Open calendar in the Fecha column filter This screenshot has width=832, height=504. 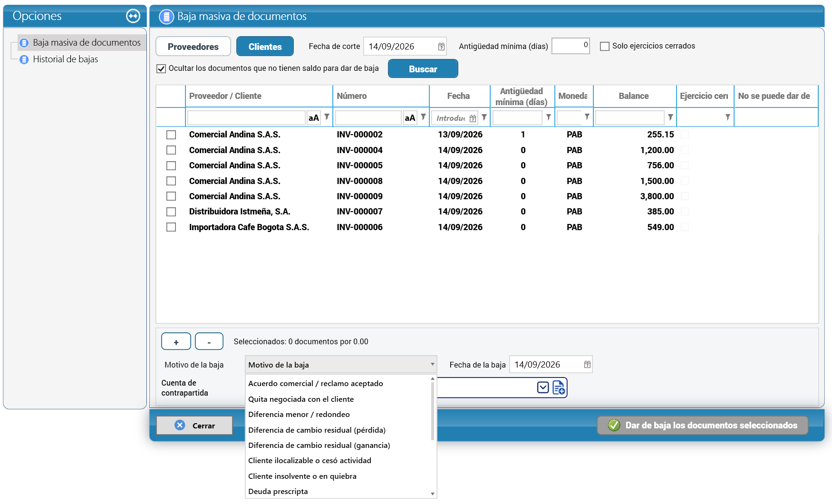click(473, 118)
